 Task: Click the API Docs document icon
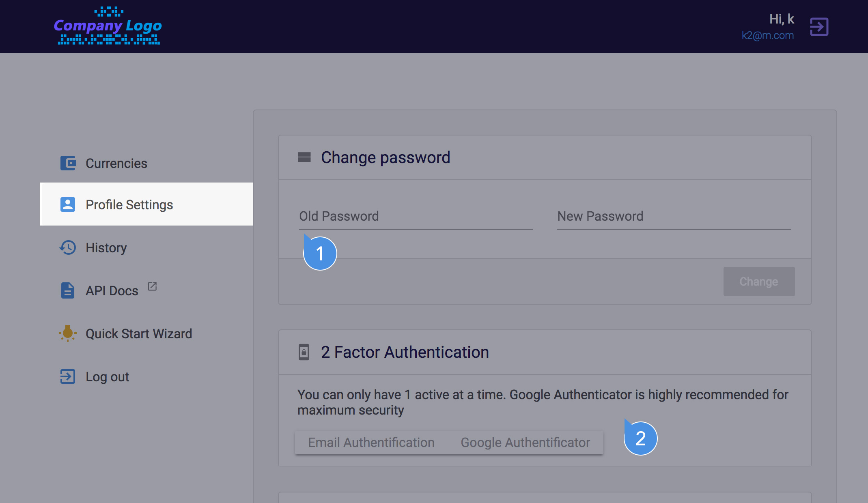pyautogui.click(x=68, y=290)
